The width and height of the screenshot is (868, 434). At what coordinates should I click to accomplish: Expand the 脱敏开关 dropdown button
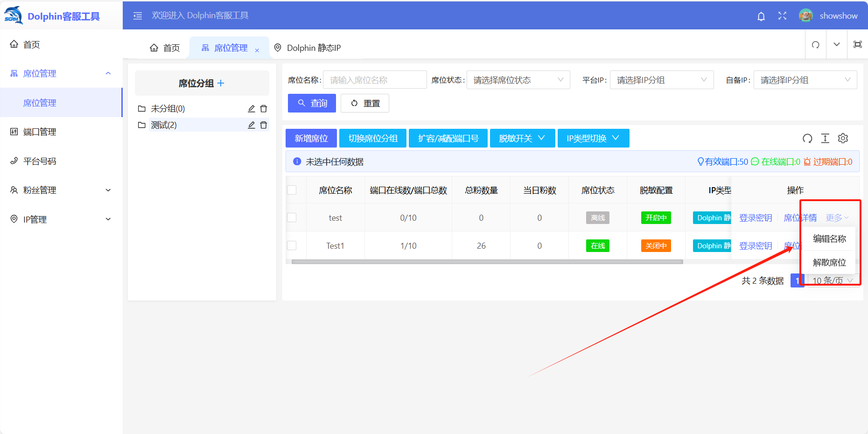(522, 138)
